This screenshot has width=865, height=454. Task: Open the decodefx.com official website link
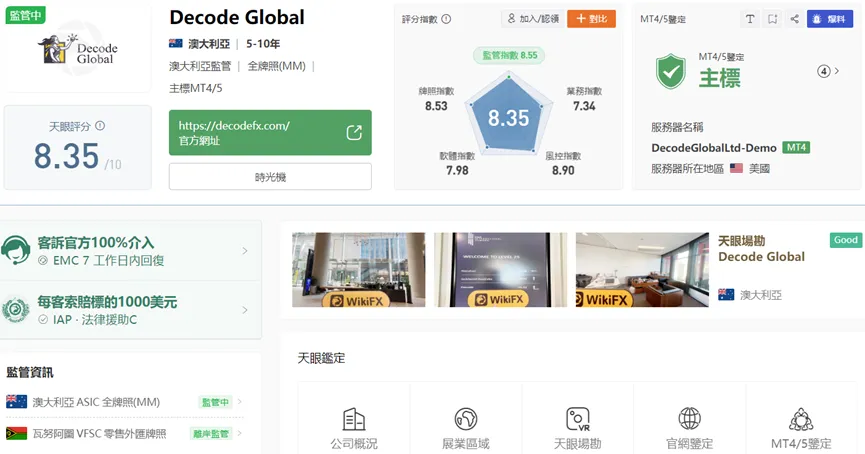point(270,132)
